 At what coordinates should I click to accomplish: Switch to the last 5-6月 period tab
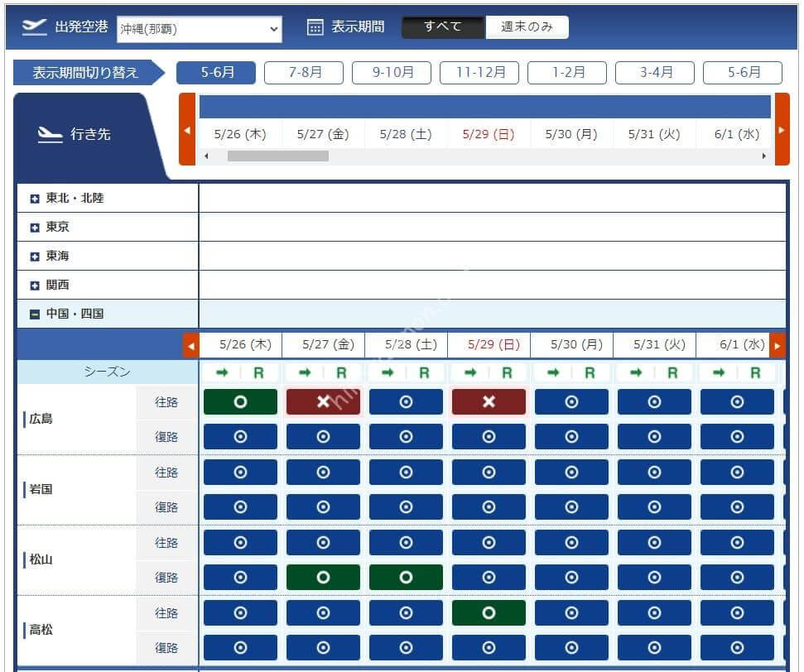pyautogui.click(x=742, y=72)
